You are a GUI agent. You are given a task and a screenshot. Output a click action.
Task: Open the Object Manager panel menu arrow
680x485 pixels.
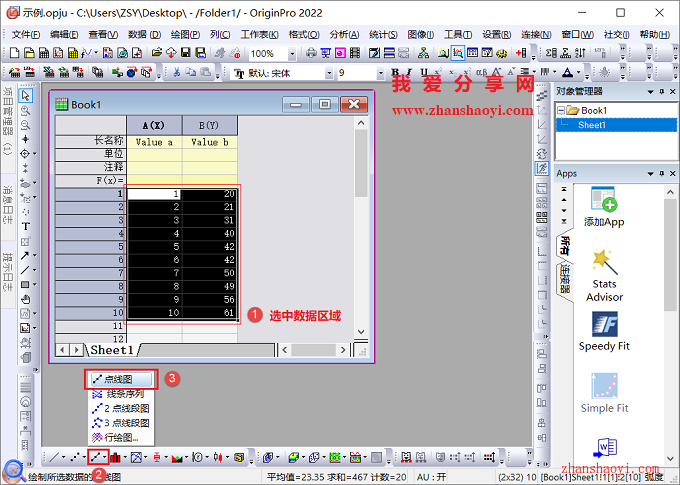click(650, 92)
